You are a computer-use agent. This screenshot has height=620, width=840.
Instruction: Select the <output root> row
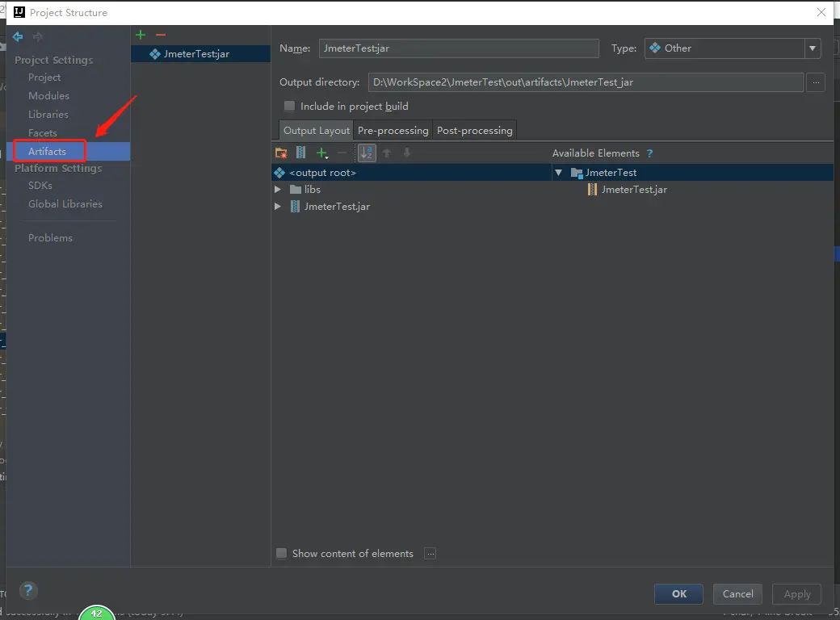coord(411,173)
